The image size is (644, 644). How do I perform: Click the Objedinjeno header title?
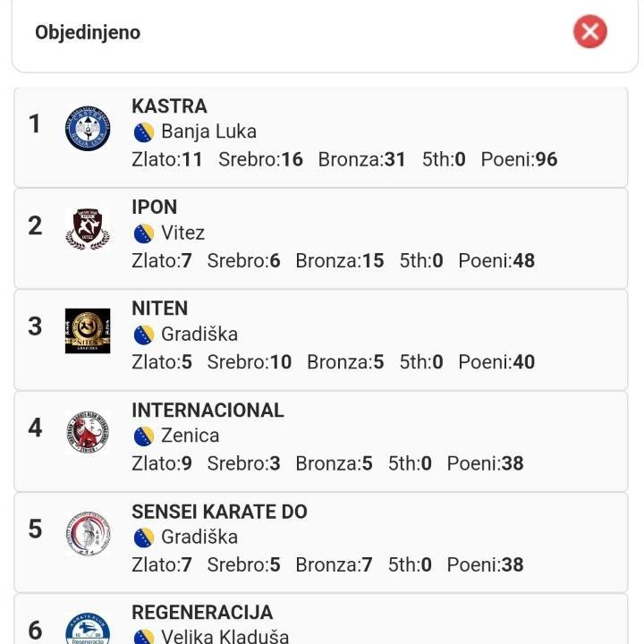pos(88,32)
